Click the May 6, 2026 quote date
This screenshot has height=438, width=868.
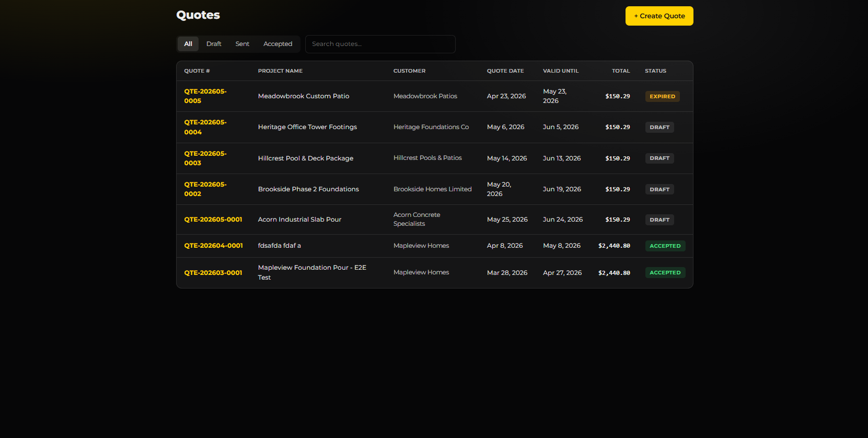click(506, 127)
